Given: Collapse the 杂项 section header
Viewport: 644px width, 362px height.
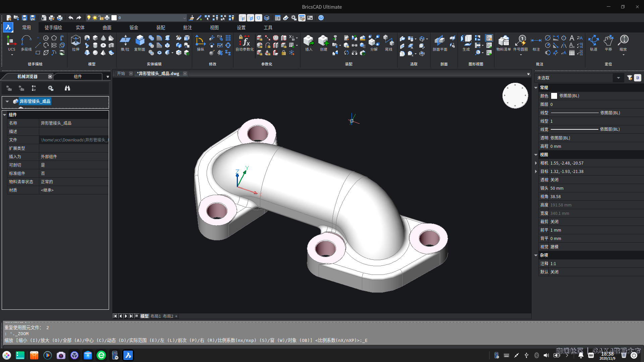Looking at the screenshot, I should point(536,255).
